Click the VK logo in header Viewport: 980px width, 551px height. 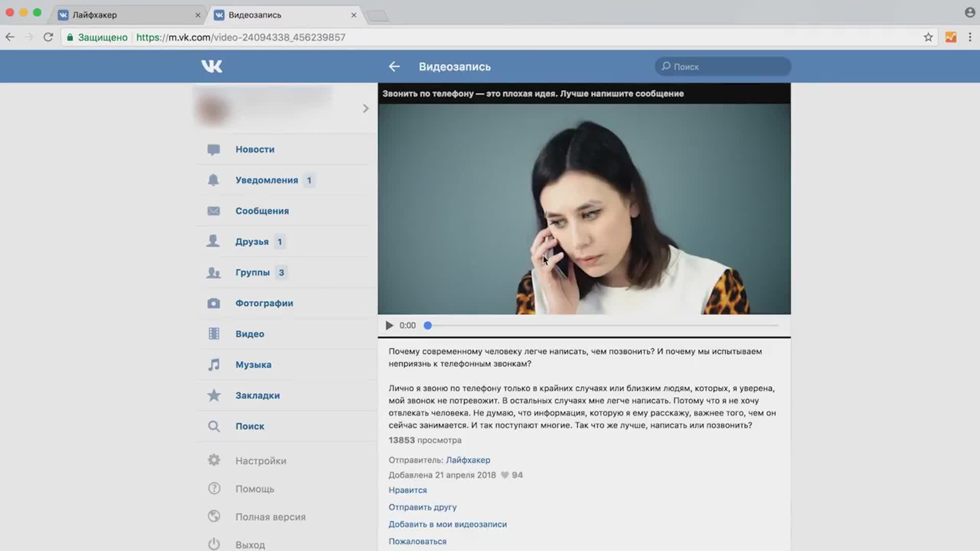212,66
